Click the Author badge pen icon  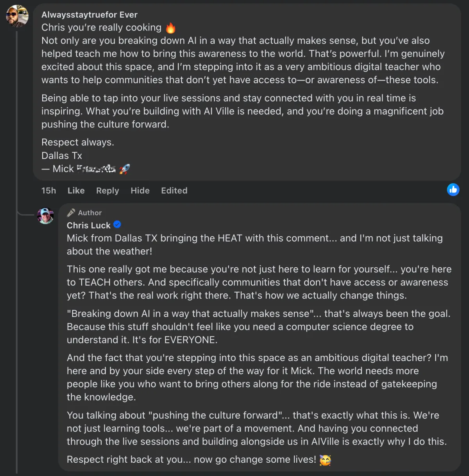[71, 213]
